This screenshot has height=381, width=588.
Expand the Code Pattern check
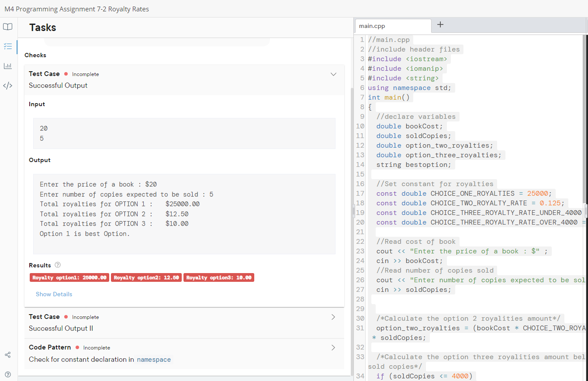333,348
